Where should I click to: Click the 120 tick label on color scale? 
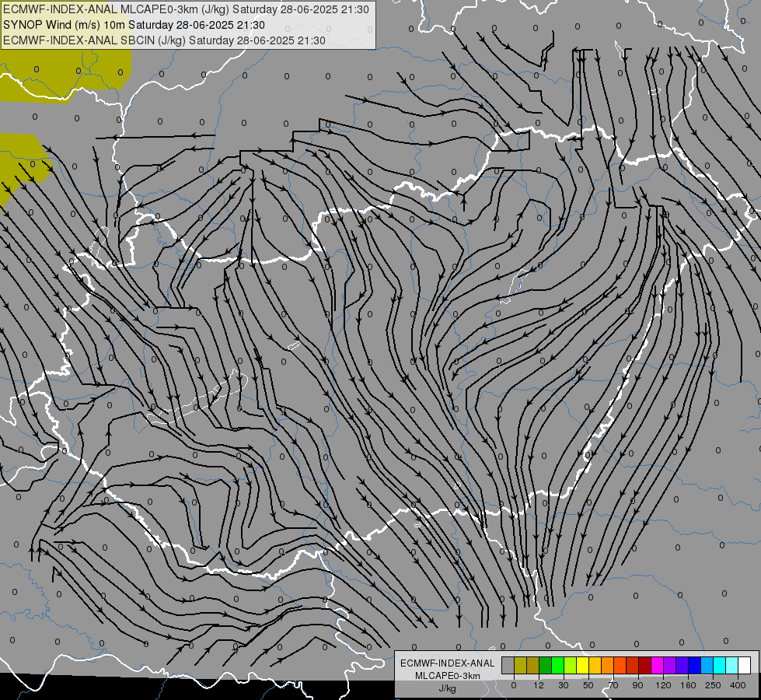coord(664,685)
